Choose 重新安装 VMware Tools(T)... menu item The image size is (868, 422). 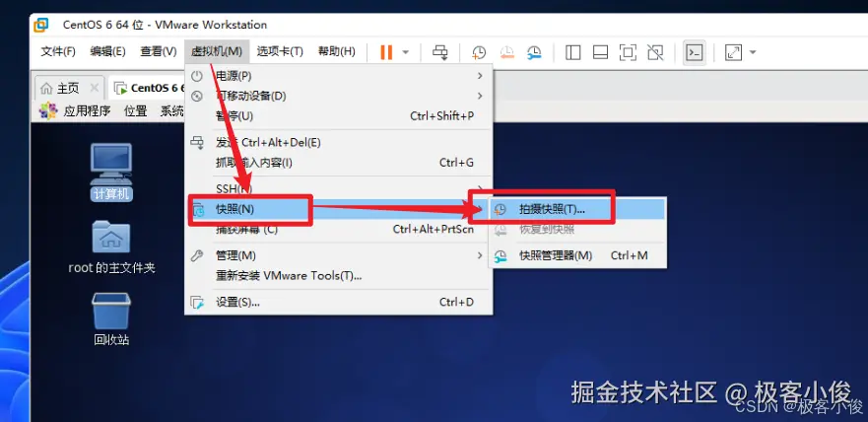338,276
